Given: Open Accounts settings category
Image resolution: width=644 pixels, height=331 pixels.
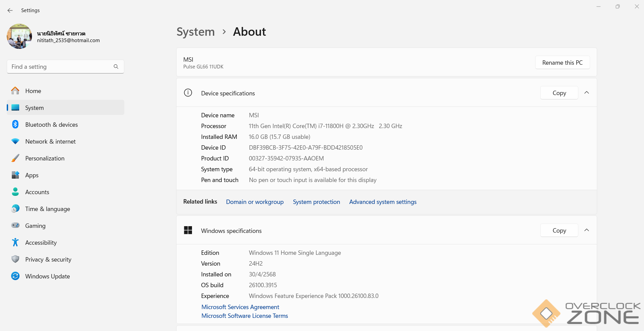Looking at the screenshot, I should point(37,192).
